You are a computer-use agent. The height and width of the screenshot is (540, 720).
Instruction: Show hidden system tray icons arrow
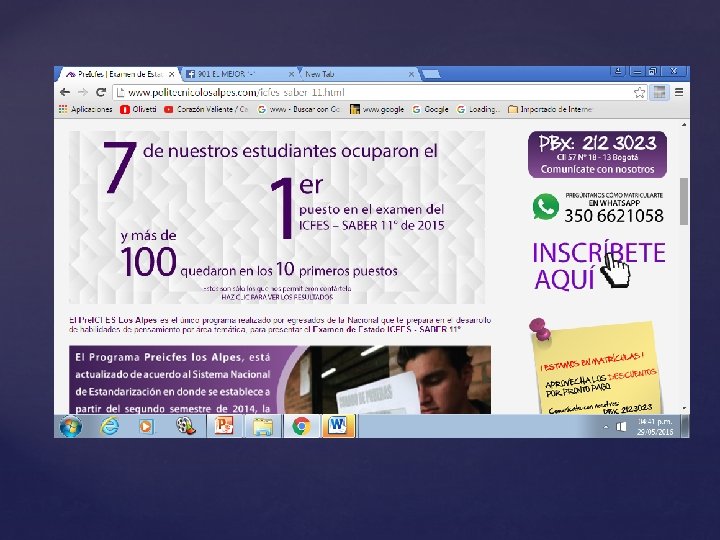[606, 427]
